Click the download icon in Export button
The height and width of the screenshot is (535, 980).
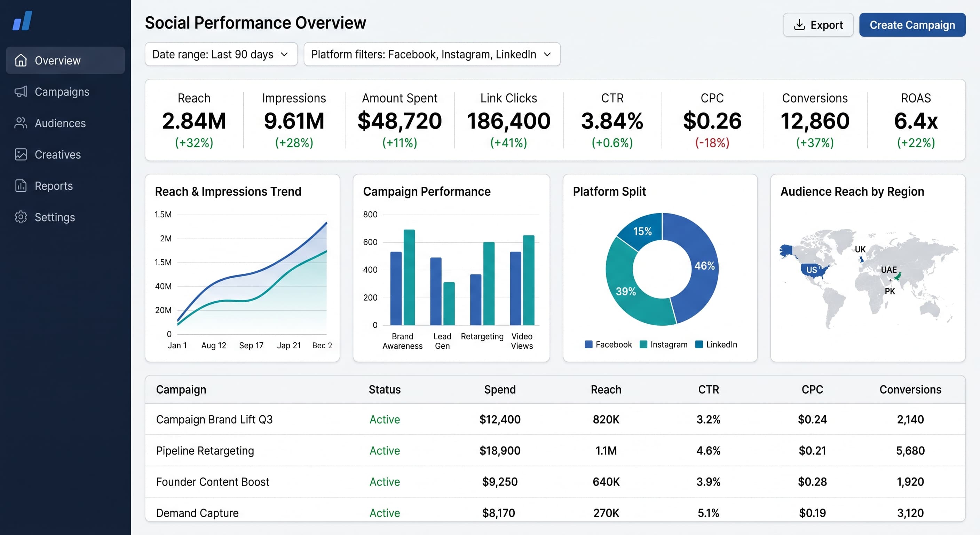pos(799,25)
